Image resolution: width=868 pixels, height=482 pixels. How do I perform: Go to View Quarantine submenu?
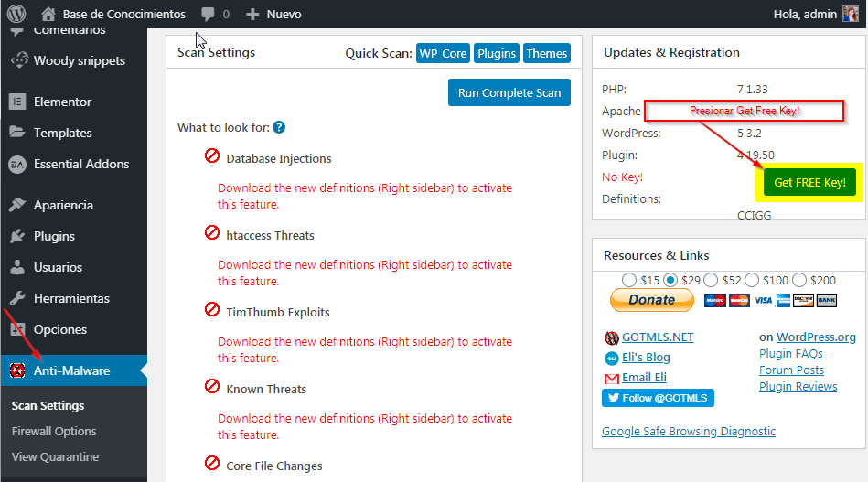pyautogui.click(x=55, y=456)
